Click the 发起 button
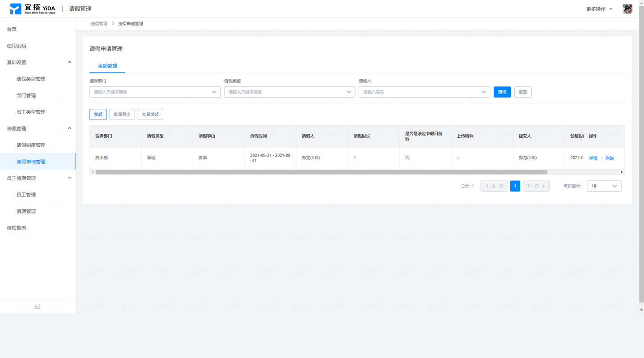Screen dimensions: 644x358 (98, 115)
